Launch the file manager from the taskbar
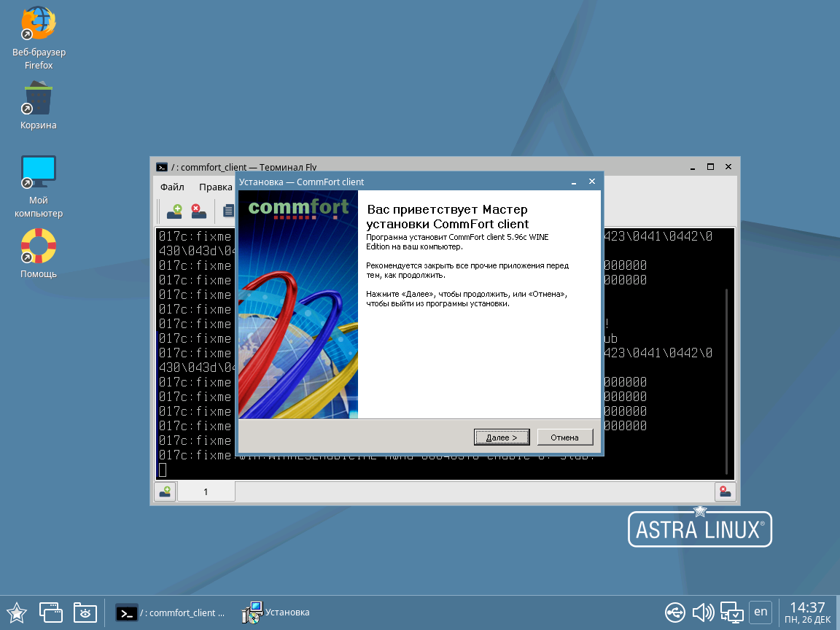The image size is (840, 630). pos(85,612)
